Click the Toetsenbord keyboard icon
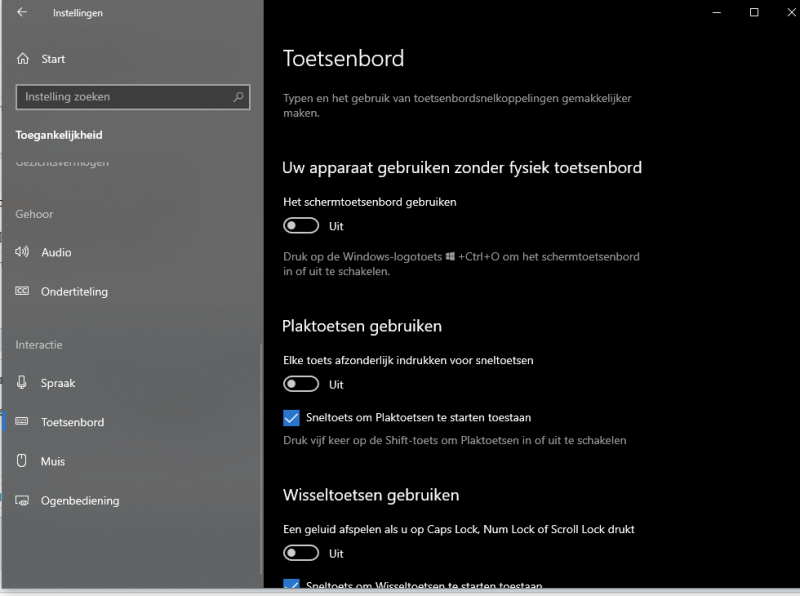The image size is (800, 596). click(22, 422)
